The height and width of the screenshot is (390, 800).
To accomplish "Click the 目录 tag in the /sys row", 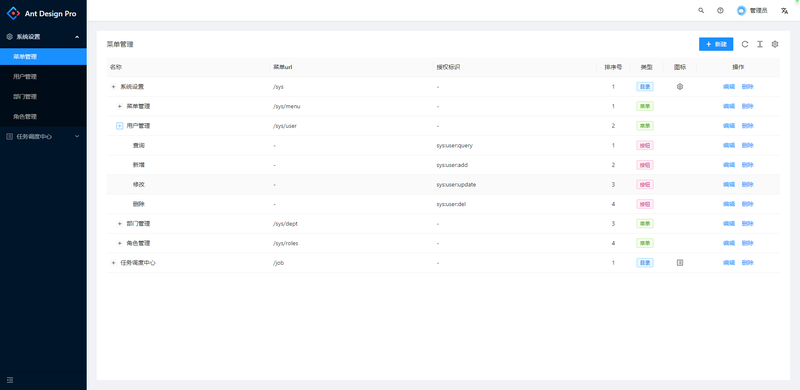I will (x=645, y=87).
